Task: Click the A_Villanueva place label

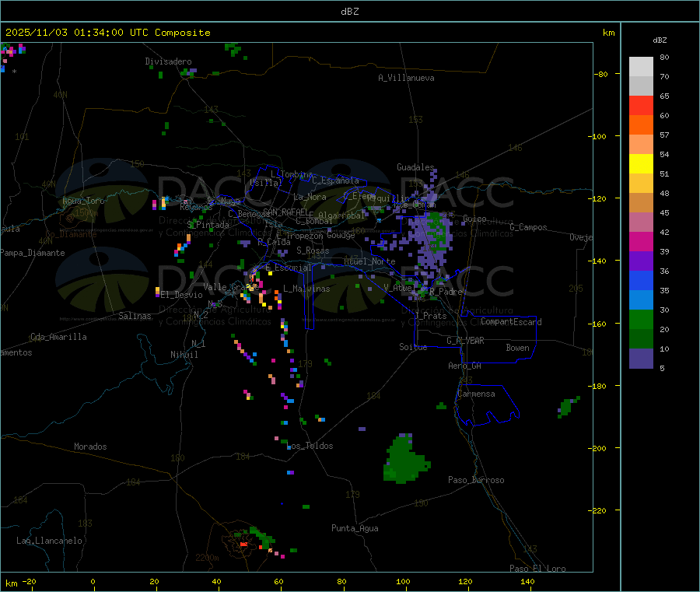Action: 406,78
